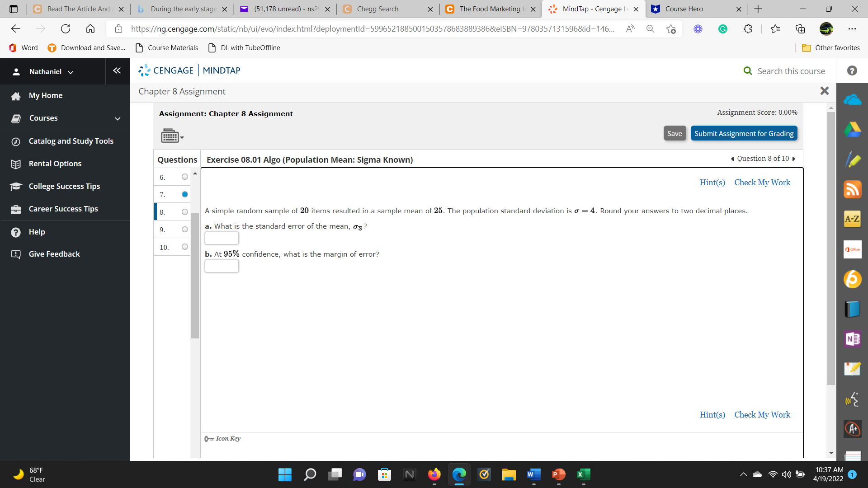Open the dictionary book app
868x488 pixels.
pos(853,309)
